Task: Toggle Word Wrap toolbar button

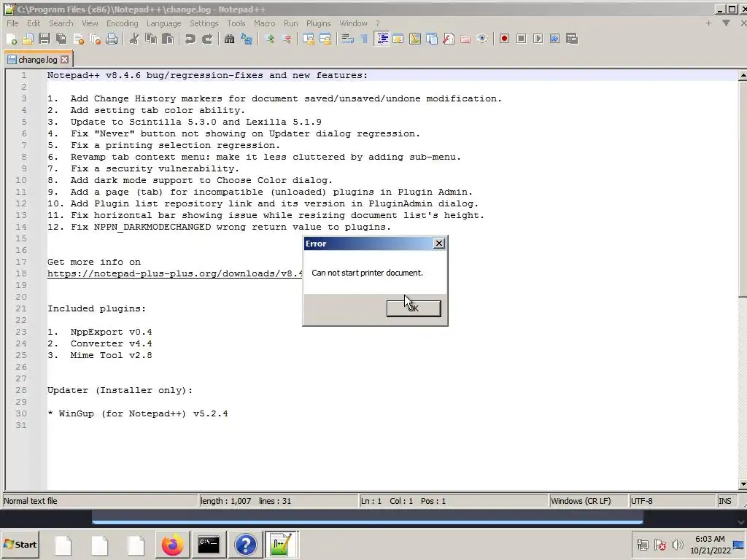Action: (x=348, y=39)
